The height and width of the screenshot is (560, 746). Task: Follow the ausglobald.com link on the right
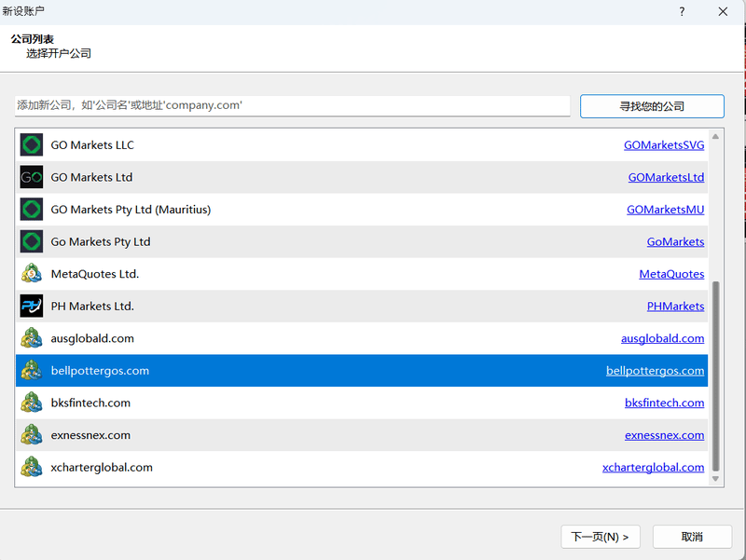pyautogui.click(x=662, y=338)
